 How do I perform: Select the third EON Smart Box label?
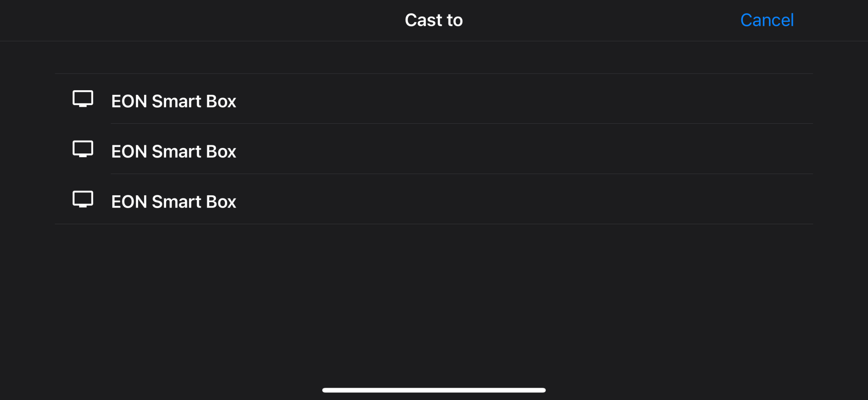click(173, 202)
